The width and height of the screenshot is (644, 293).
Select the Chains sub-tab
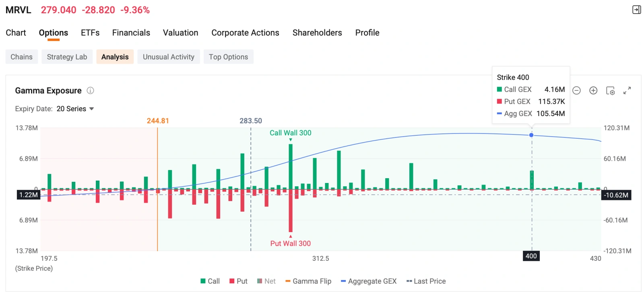click(22, 57)
